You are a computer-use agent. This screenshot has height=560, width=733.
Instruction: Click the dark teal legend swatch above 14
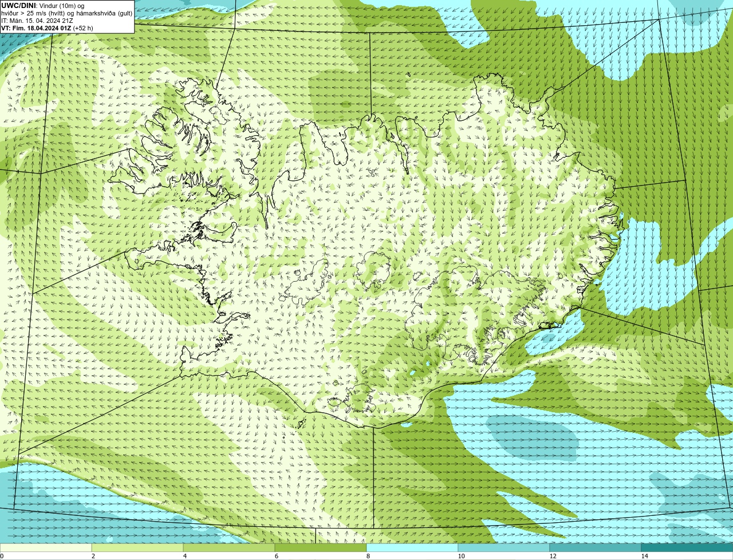coord(687,547)
